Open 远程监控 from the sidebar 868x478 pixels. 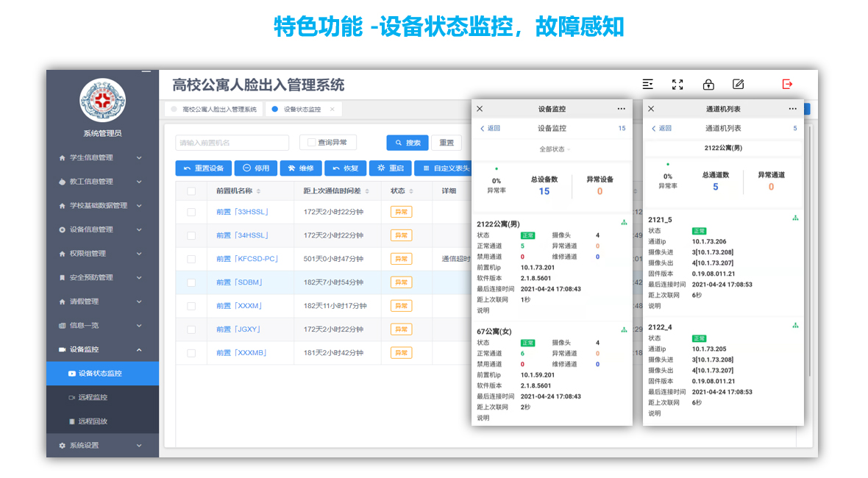coord(93,397)
